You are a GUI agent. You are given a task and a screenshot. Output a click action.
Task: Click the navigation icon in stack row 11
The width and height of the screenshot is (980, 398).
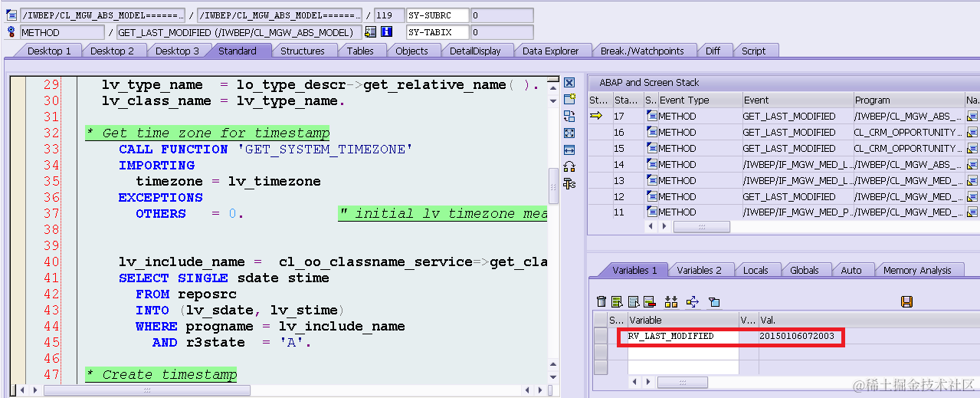972,212
